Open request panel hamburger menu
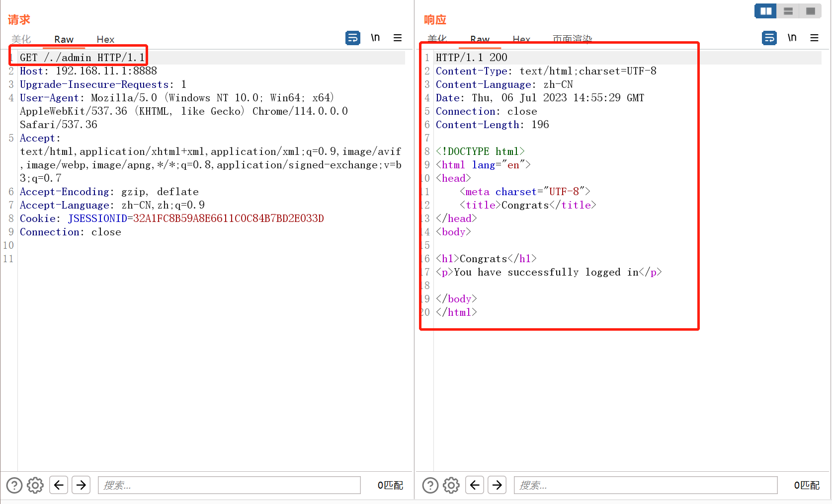This screenshot has height=504, width=832. 398,38
